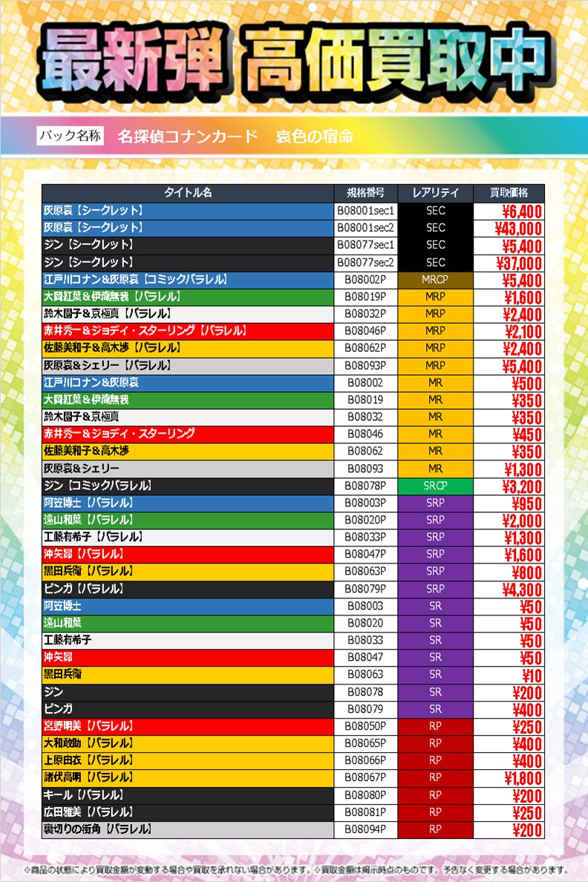The height and width of the screenshot is (882, 588).
Task: Click the price ¥43,000
Action: pos(518,229)
